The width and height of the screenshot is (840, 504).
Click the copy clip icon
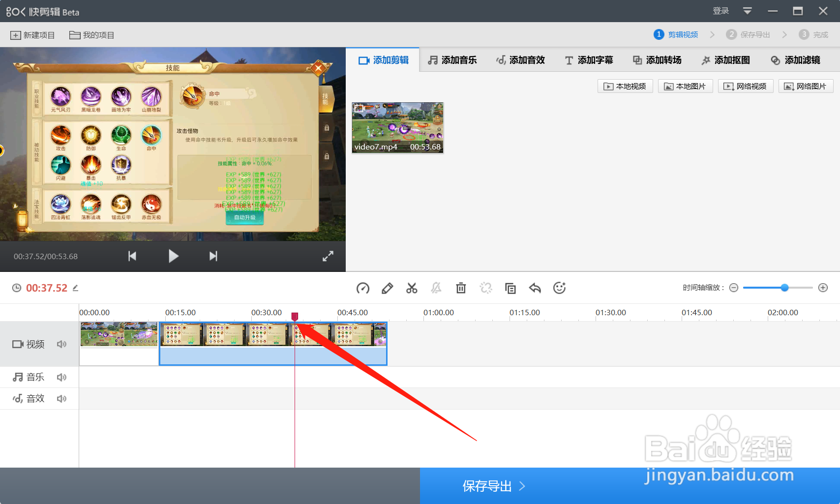click(510, 288)
